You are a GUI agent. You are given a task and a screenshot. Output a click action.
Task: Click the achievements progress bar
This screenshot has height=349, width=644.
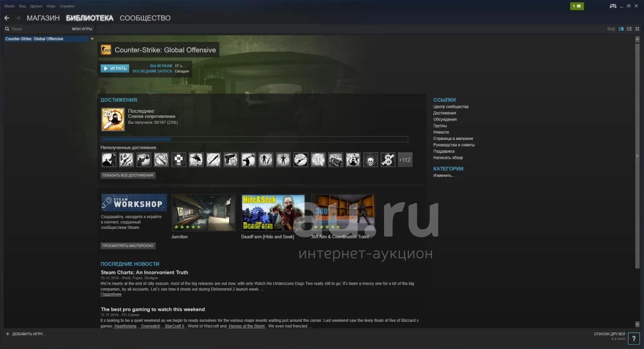click(x=254, y=139)
